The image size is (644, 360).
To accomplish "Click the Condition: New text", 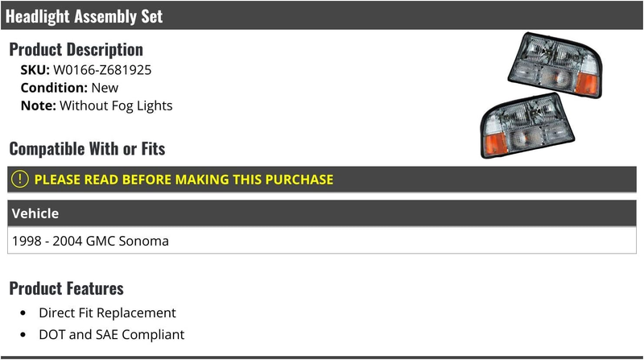I will pyautogui.click(x=69, y=88).
